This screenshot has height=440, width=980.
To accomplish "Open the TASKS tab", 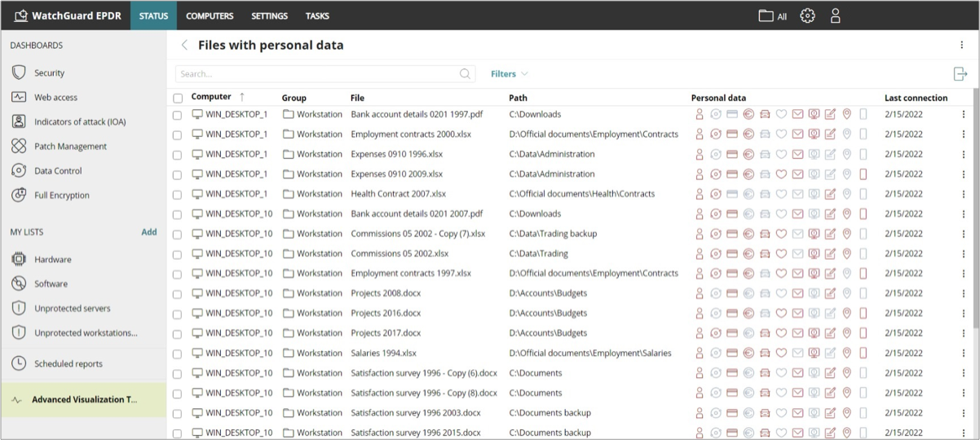I will 317,15.
